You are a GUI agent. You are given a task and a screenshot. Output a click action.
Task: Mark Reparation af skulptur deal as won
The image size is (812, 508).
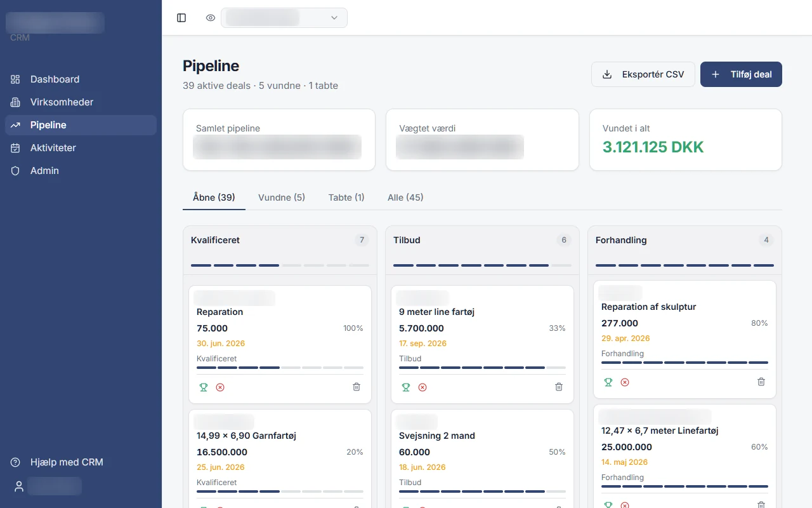pos(608,382)
